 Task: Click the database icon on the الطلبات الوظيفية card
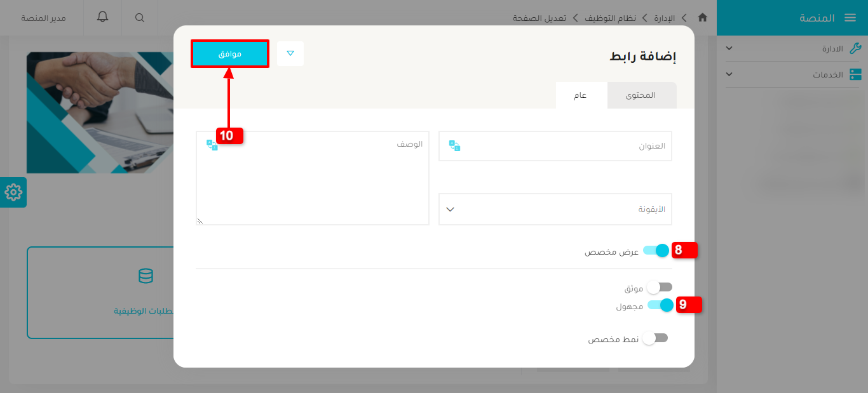tap(146, 276)
